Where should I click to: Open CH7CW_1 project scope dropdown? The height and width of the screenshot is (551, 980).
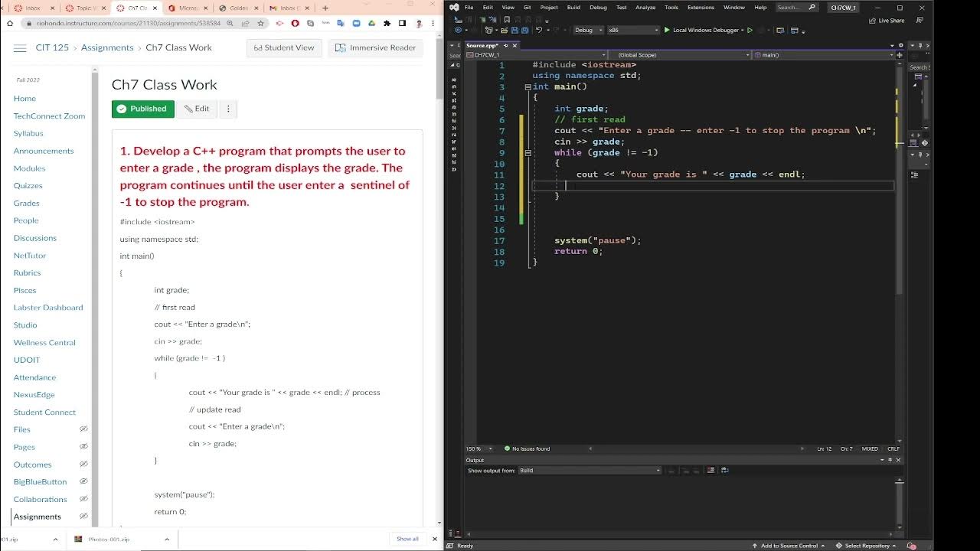tap(536, 55)
